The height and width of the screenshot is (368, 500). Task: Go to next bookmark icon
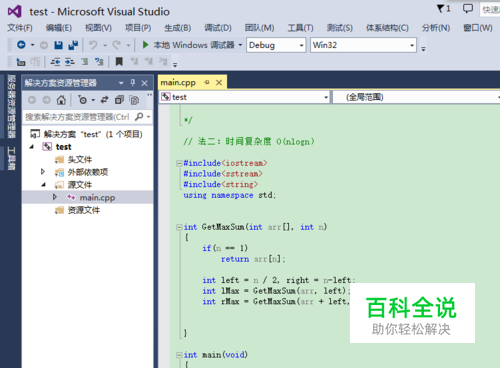tap(148, 61)
